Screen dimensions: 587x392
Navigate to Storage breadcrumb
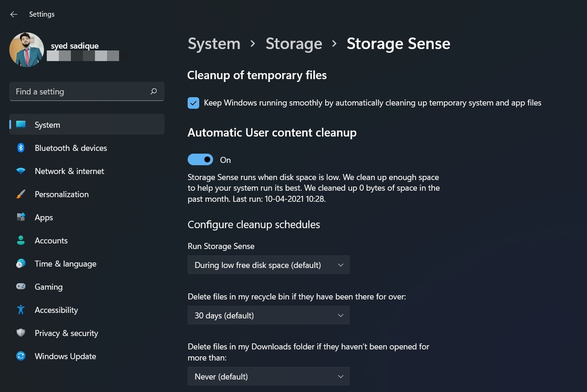(x=294, y=43)
